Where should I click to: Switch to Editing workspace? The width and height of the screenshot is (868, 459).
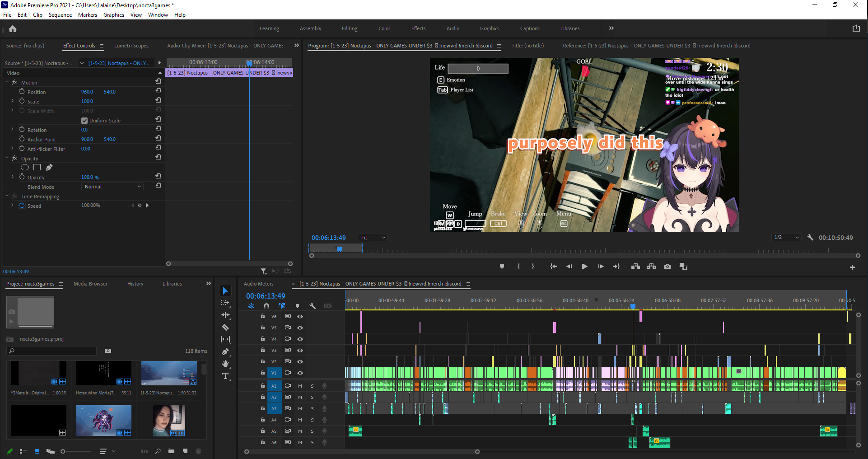(x=350, y=28)
